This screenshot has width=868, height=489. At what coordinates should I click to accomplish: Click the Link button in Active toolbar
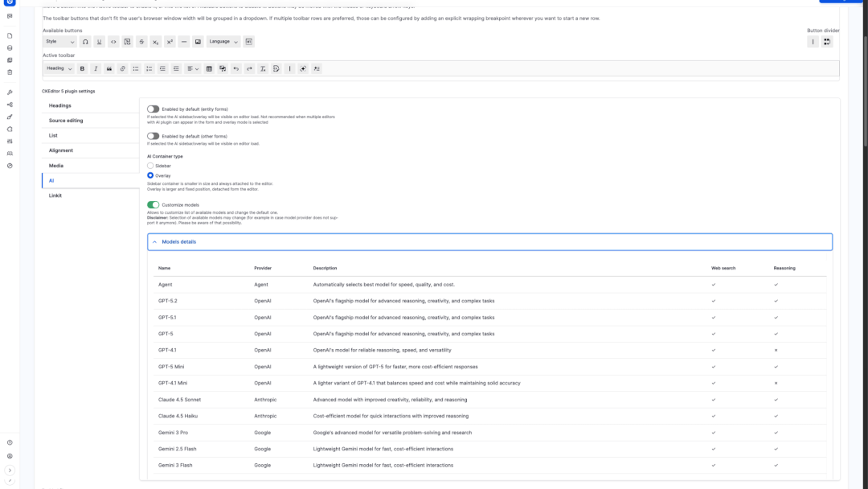tap(122, 68)
